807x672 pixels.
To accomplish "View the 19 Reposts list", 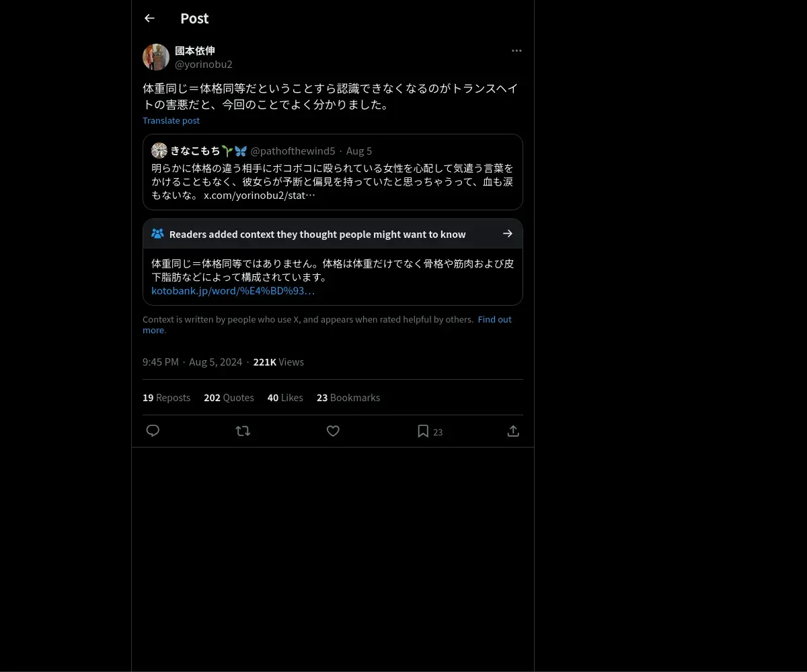I will [x=166, y=398].
